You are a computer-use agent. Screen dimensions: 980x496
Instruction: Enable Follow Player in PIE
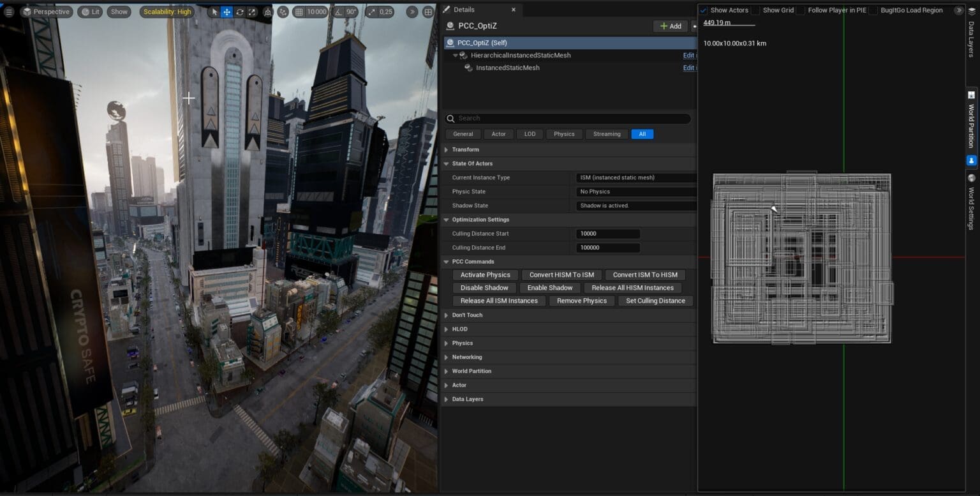click(801, 10)
